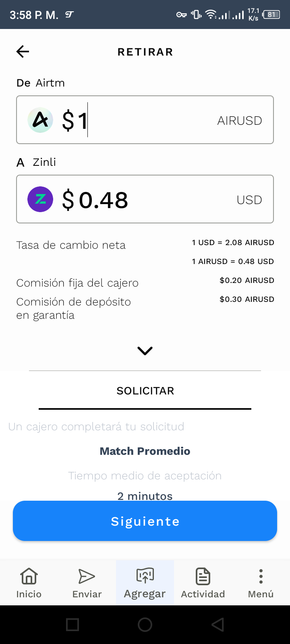Click the Airtm logo icon
The image size is (290, 644).
click(40, 120)
